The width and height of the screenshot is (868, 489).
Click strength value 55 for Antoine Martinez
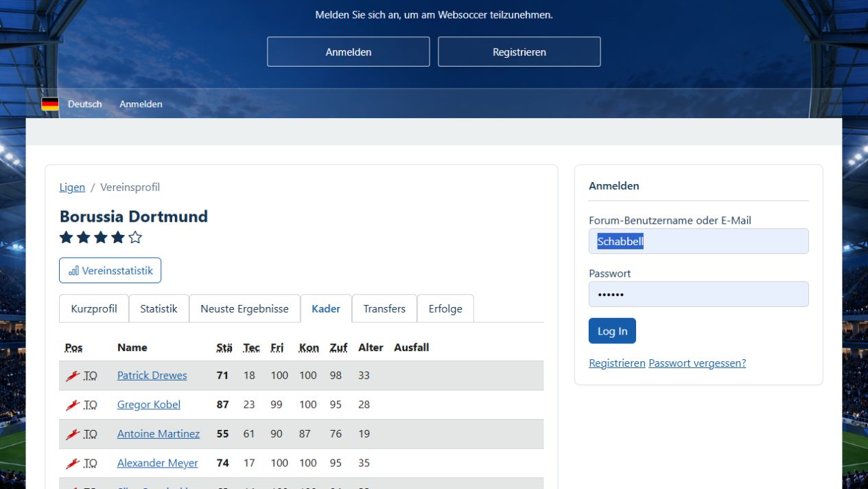coord(222,434)
